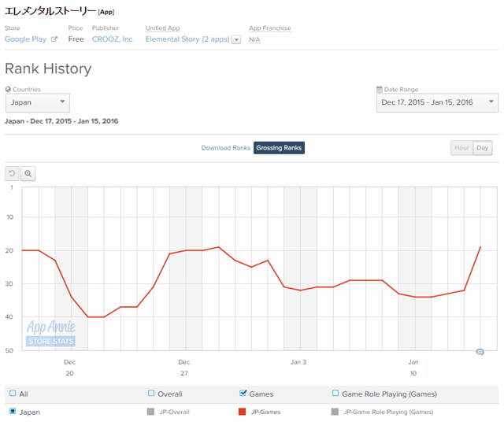
Task: Click the globe icon beside Countries
Action: (x=9, y=90)
